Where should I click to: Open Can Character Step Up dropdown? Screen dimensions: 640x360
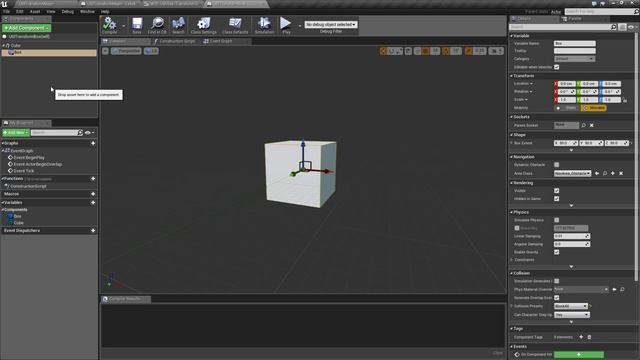pos(571,315)
